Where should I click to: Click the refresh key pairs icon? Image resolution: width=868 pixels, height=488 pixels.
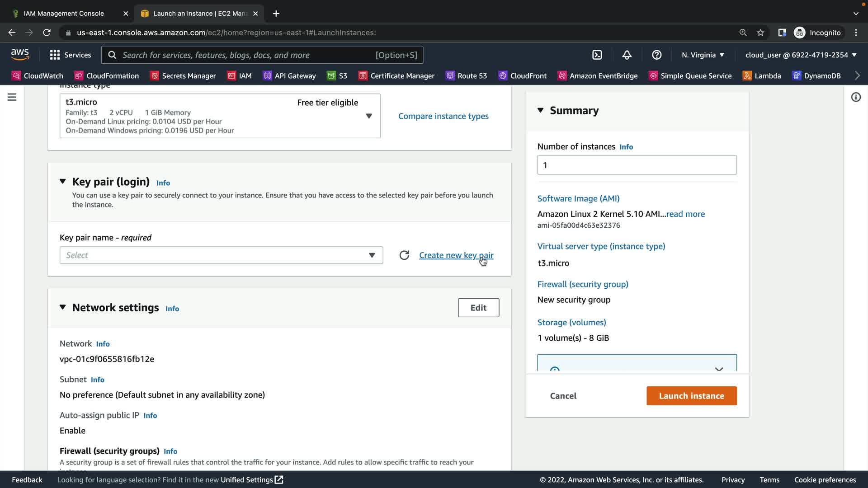(404, 255)
